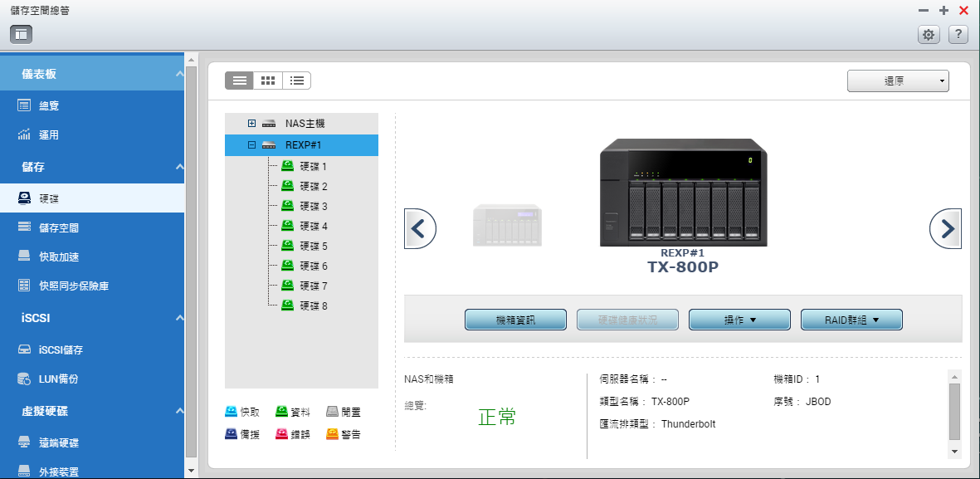Viewport: 980px width, 479px height.
Task: Open 快取加速 in the sidebar
Action: point(59,257)
